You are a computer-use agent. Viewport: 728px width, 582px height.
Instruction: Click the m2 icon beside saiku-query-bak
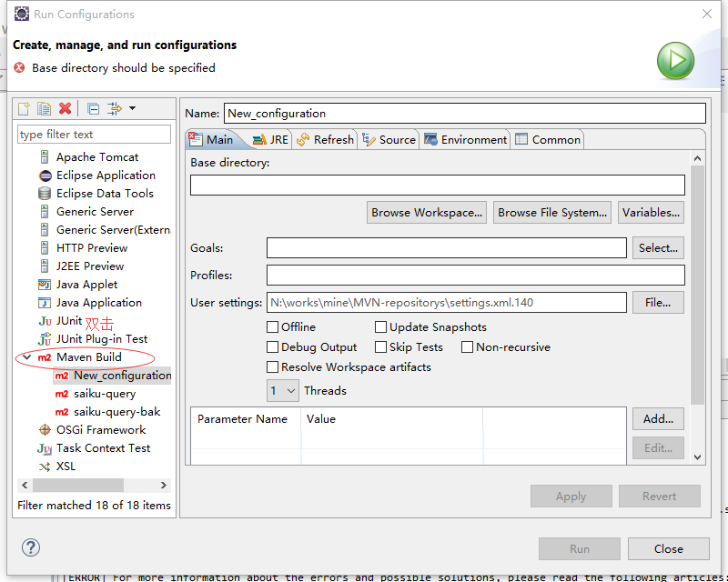tap(62, 412)
